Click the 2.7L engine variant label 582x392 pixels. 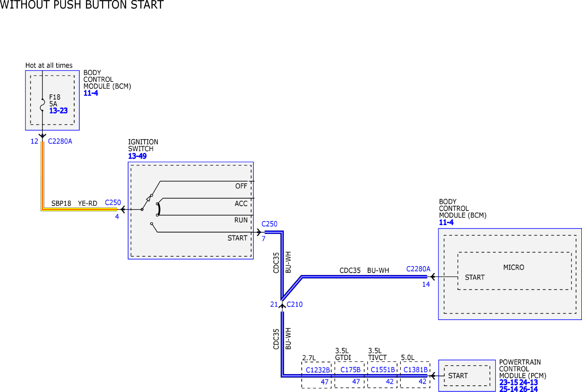coord(309,358)
